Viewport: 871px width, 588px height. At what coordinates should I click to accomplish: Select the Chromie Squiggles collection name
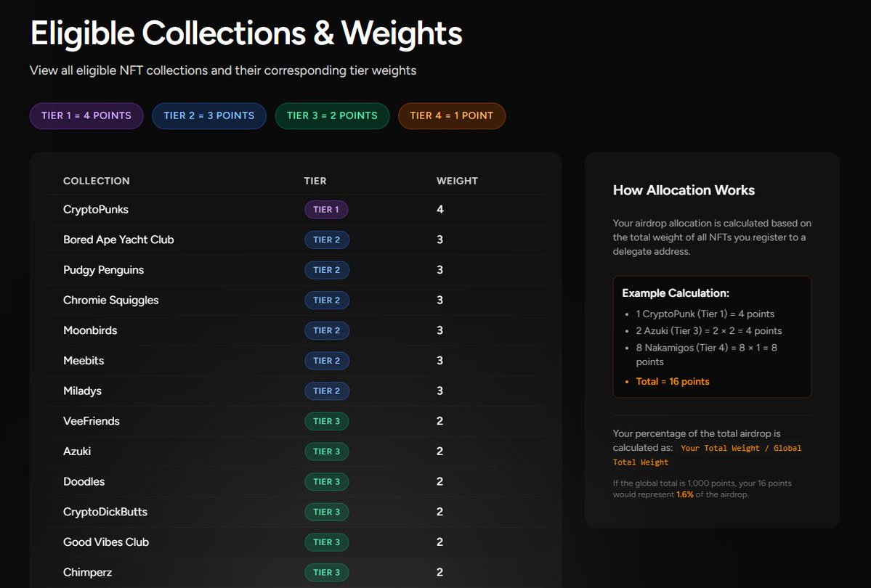click(110, 300)
